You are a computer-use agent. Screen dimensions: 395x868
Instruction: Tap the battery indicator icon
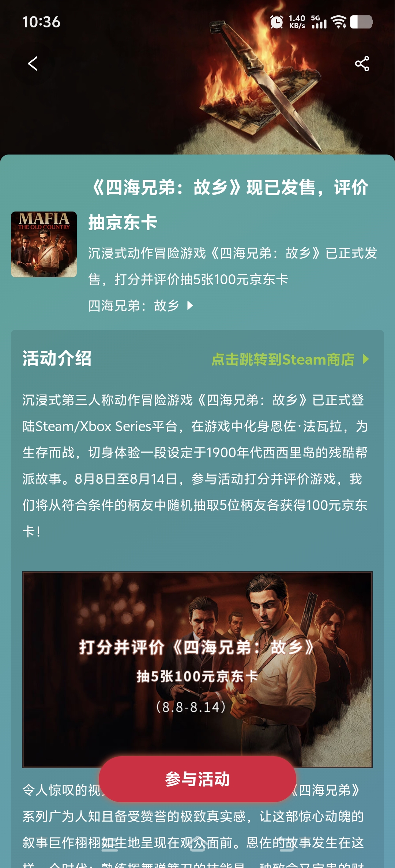click(361, 22)
